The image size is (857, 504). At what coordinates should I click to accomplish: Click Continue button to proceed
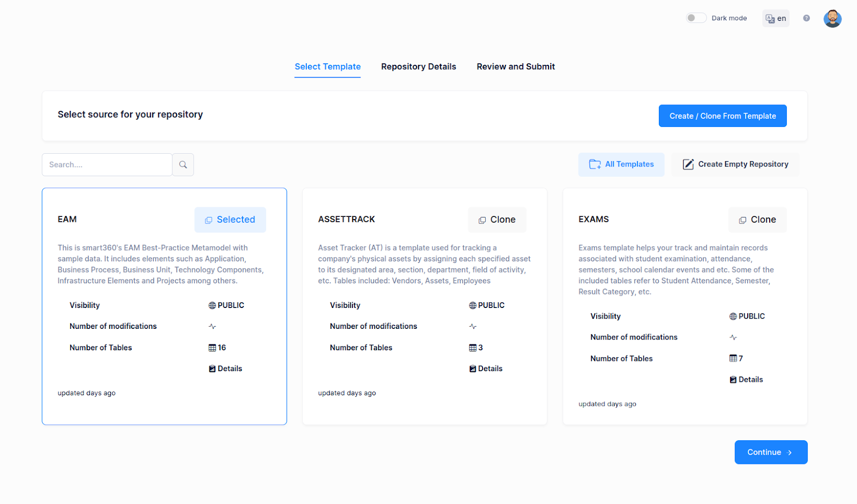click(x=771, y=452)
